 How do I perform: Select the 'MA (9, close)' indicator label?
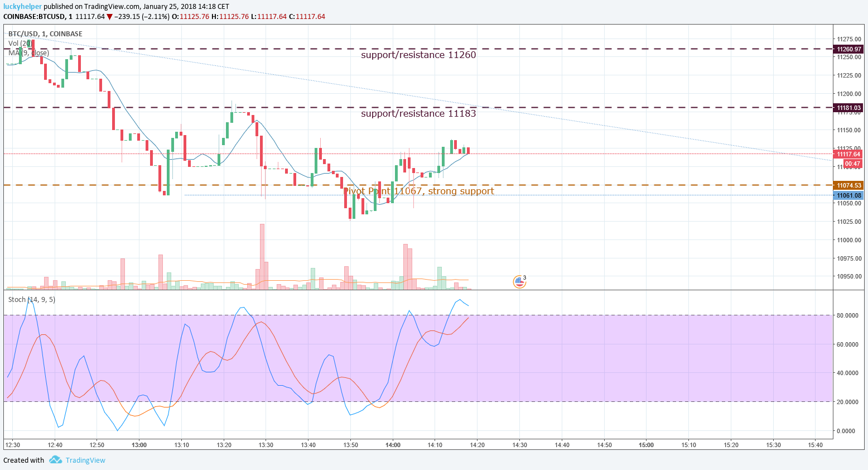pos(28,52)
